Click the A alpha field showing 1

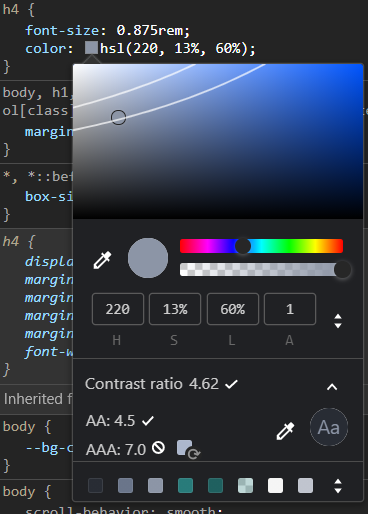point(290,309)
